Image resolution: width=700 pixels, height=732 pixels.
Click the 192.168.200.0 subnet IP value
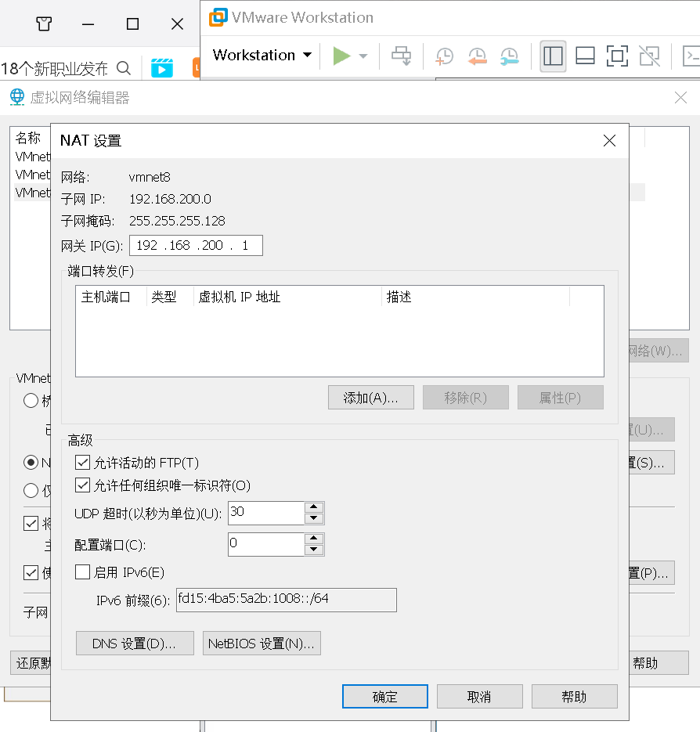(x=170, y=199)
